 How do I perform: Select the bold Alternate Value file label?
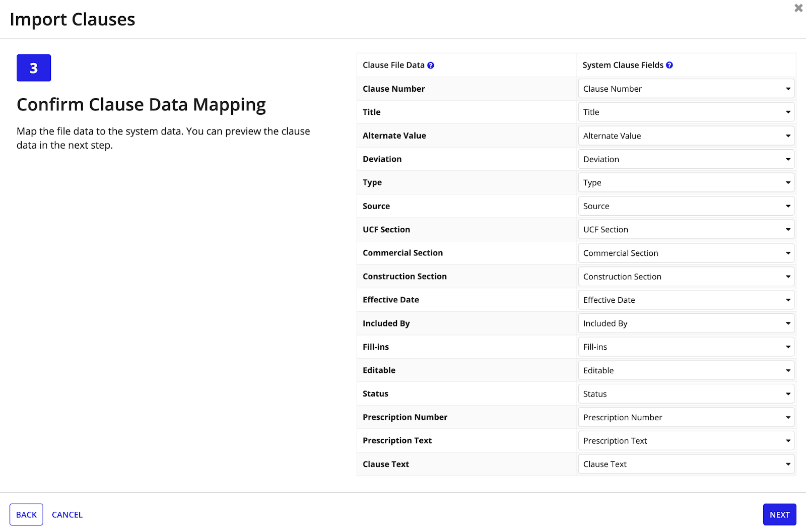394,135
